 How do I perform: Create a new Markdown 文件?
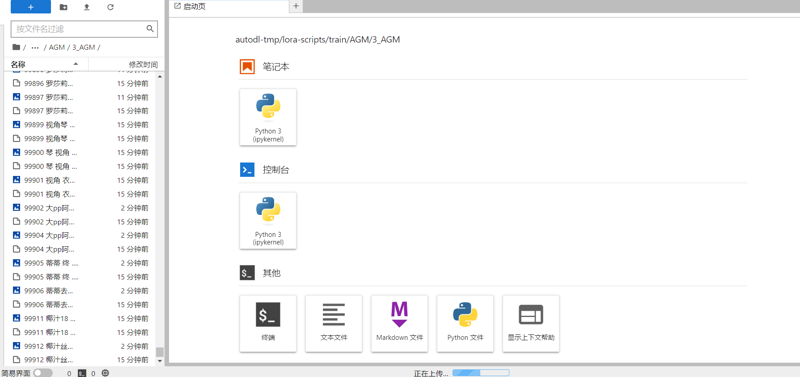399,323
